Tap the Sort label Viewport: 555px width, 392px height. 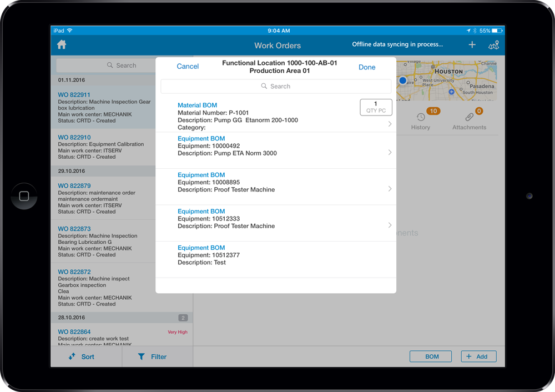coord(88,356)
